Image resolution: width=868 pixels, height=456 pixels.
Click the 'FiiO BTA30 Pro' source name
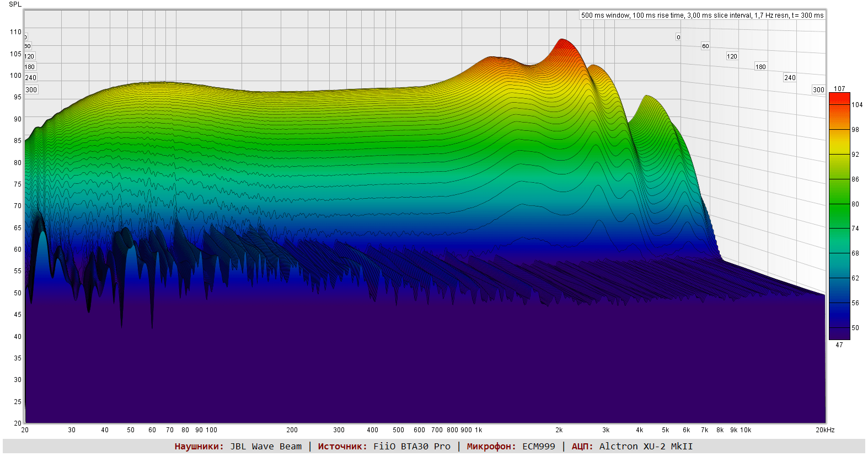(412, 447)
